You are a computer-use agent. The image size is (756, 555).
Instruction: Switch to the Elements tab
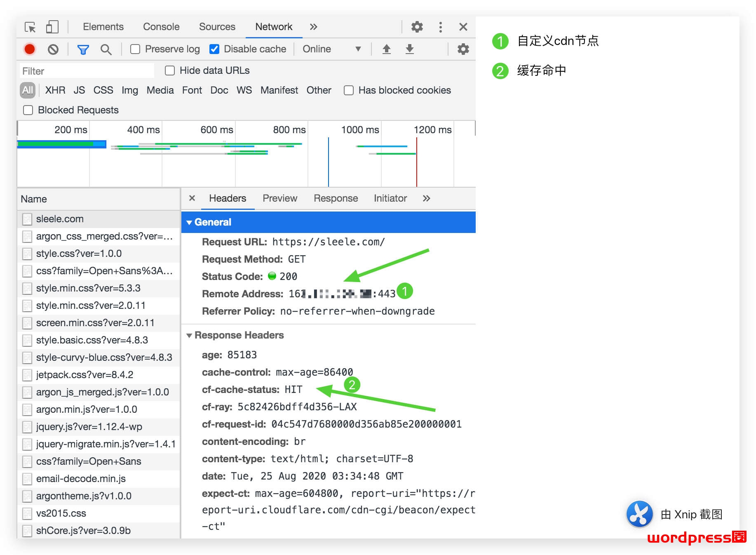[103, 27]
